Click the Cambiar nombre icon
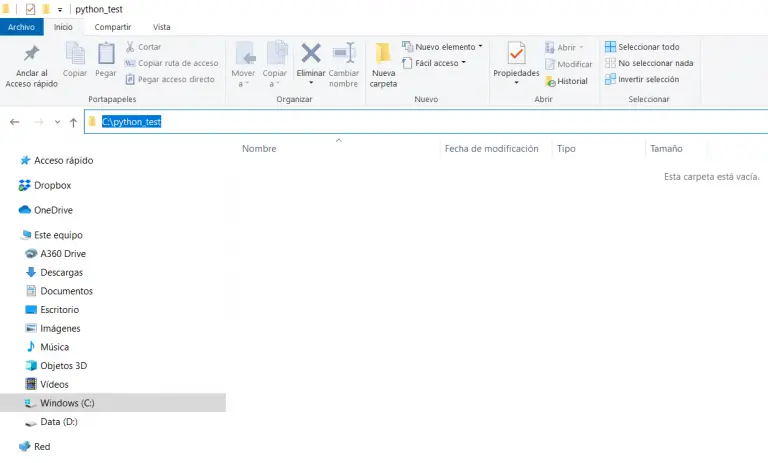 point(344,54)
